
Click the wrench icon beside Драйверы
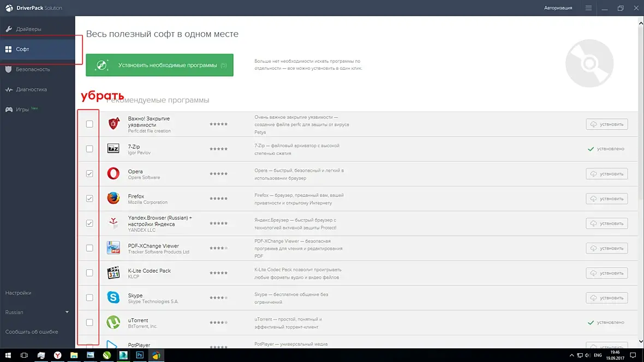(9, 29)
